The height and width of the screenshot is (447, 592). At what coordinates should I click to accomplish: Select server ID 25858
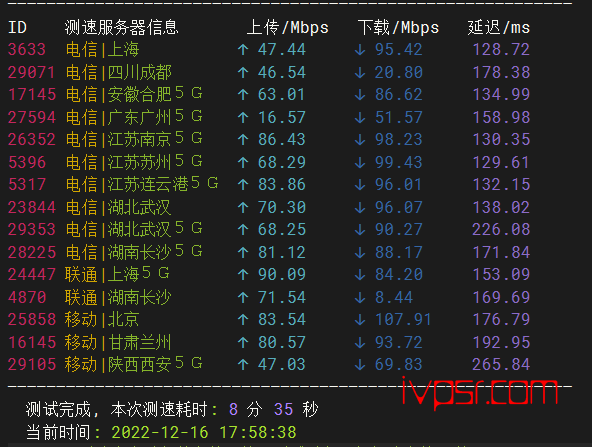click(x=32, y=319)
